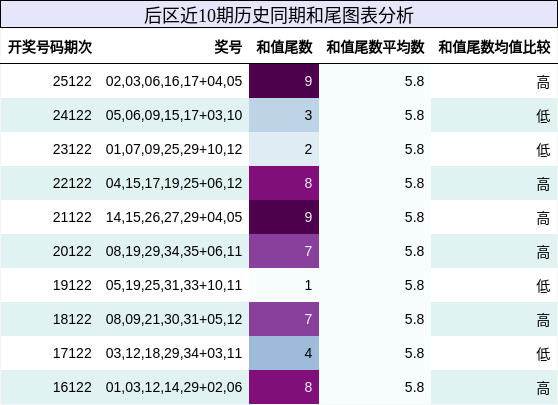This screenshot has width=558, height=405.
Task: Click numbers 04,15,17,19,25+06,12
Action: (174, 183)
